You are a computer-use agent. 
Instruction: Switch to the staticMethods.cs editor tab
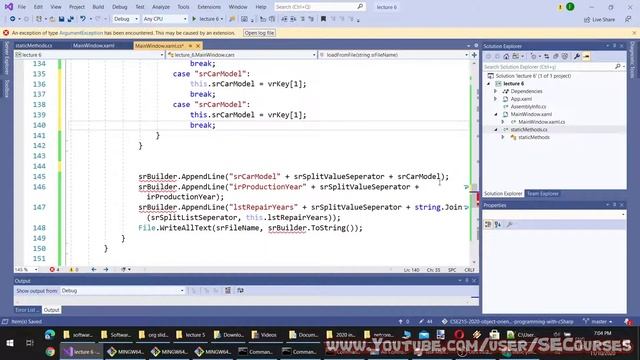coord(34,46)
